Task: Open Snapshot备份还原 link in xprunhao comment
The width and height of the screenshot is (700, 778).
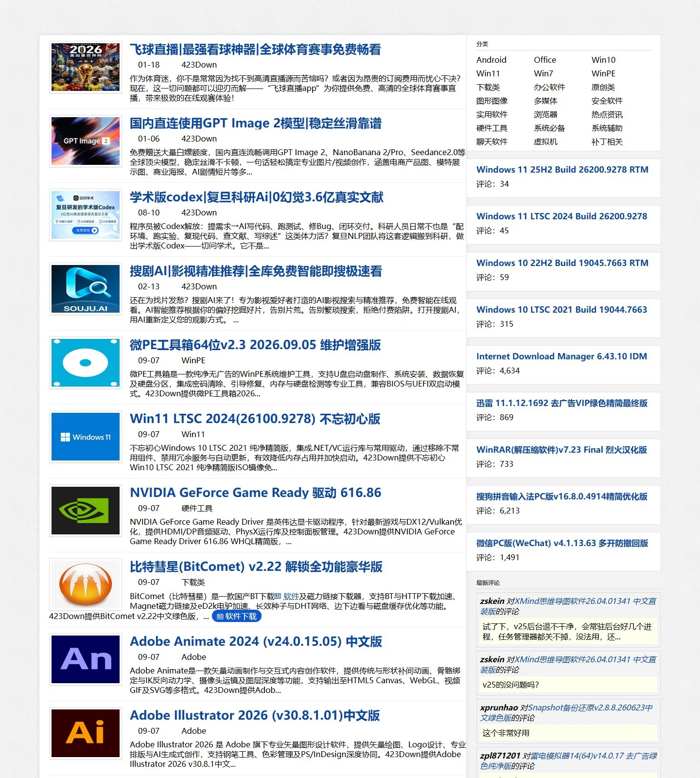Action: 567,713
